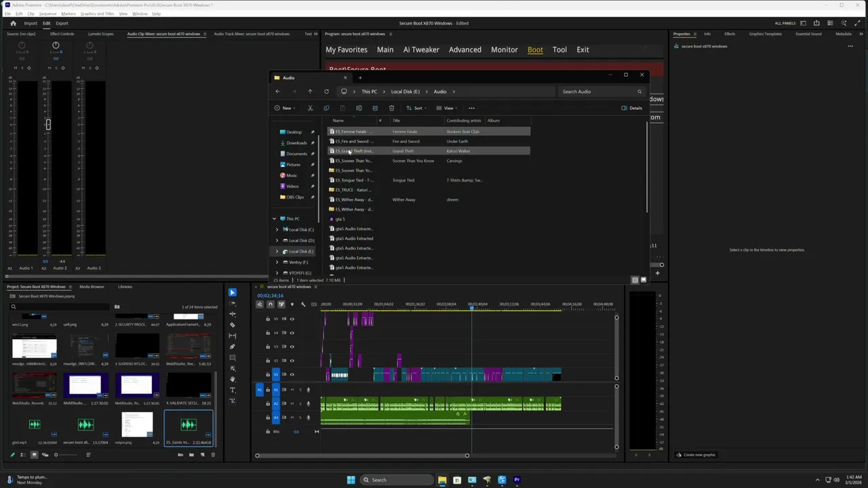Go up one folder in File Explorer

pyautogui.click(x=310, y=91)
